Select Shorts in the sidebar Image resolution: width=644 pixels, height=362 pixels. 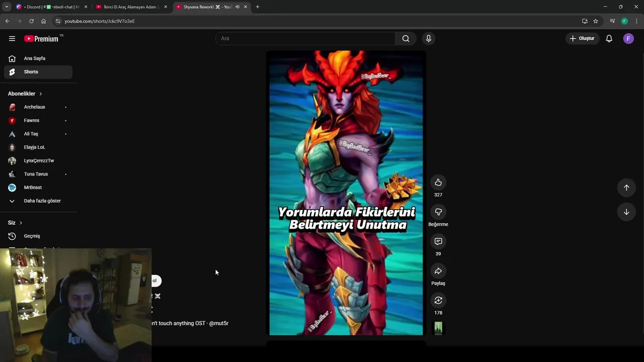pos(38,72)
